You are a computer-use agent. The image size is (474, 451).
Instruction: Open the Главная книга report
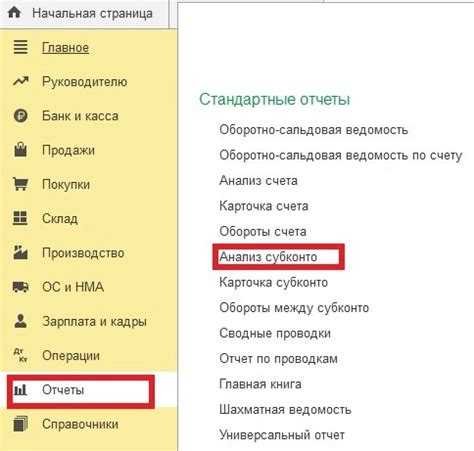260,384
